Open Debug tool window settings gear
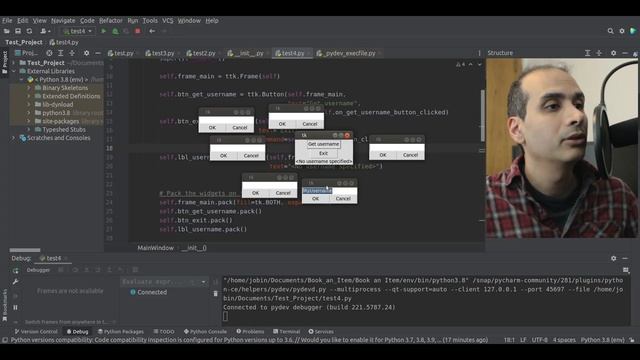The image size is (640, 360). (x=613, y=258)
